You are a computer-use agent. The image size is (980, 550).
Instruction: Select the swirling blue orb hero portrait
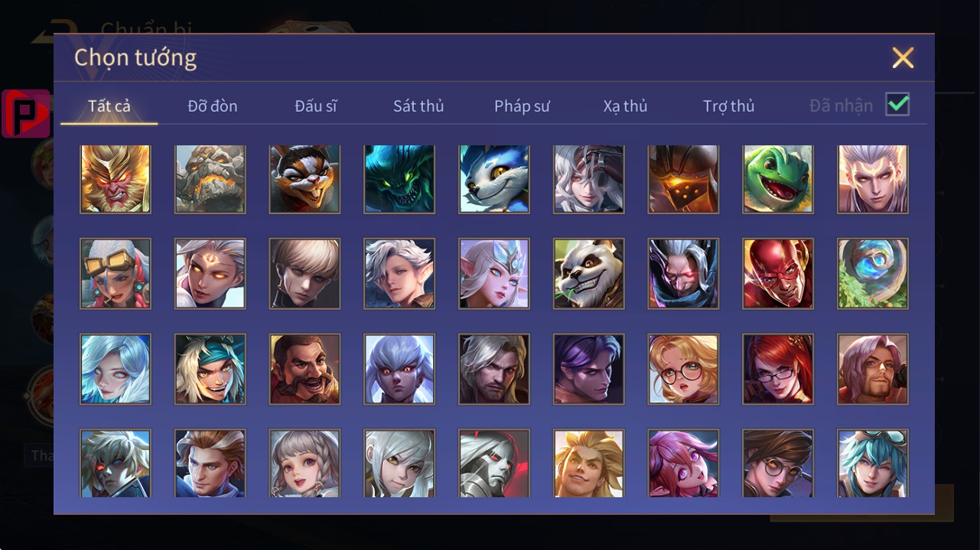pyautogui.click(x=873, y=274)
